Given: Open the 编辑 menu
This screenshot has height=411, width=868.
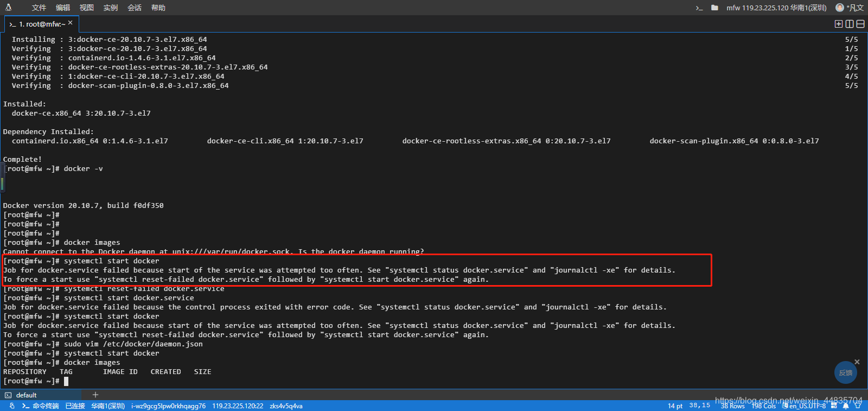Looking at the screenshot, I should click(62, 8).
